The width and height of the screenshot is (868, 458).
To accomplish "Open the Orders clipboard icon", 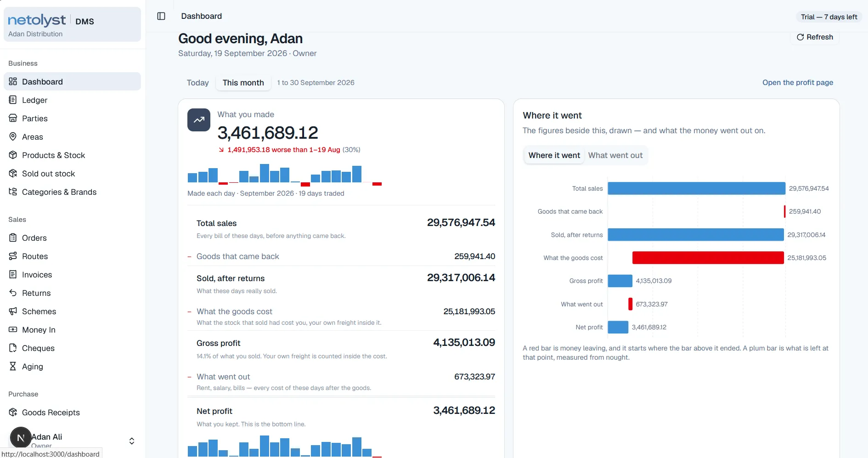I will 13,237.
